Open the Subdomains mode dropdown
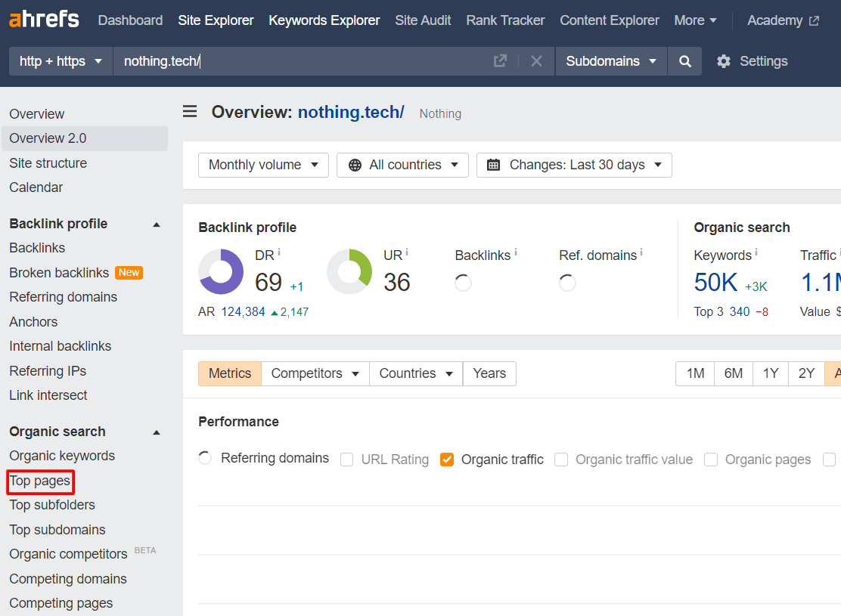The height and width of the screenshot is (616, 841). coord(611,61)
